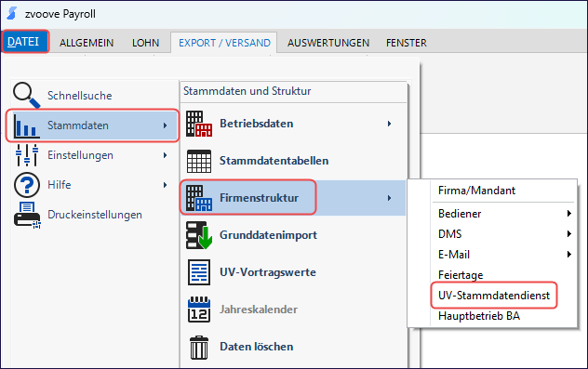Expand the Betriebsdaten submenu arrow

[389, 124]
